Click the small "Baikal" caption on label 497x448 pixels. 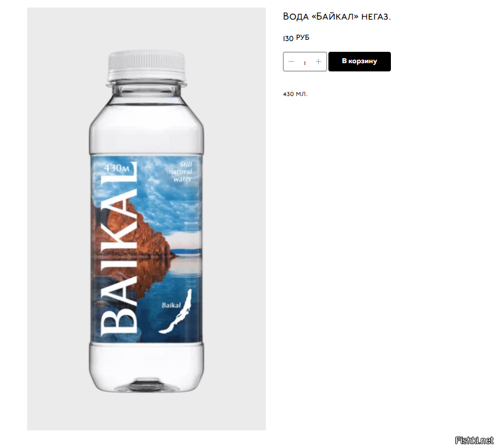[171, 305]
